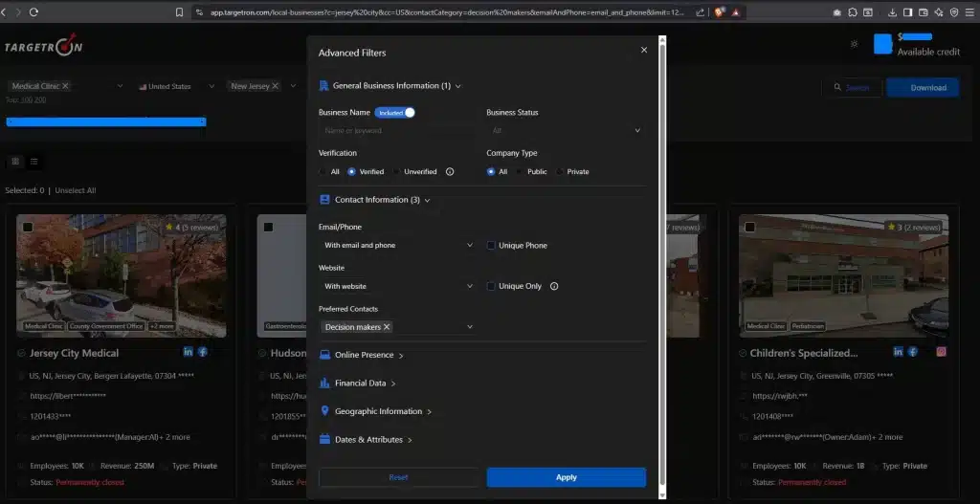
Task: Open the Website filter dropdown
Action: pyautogui.click(x=397, y=286)
